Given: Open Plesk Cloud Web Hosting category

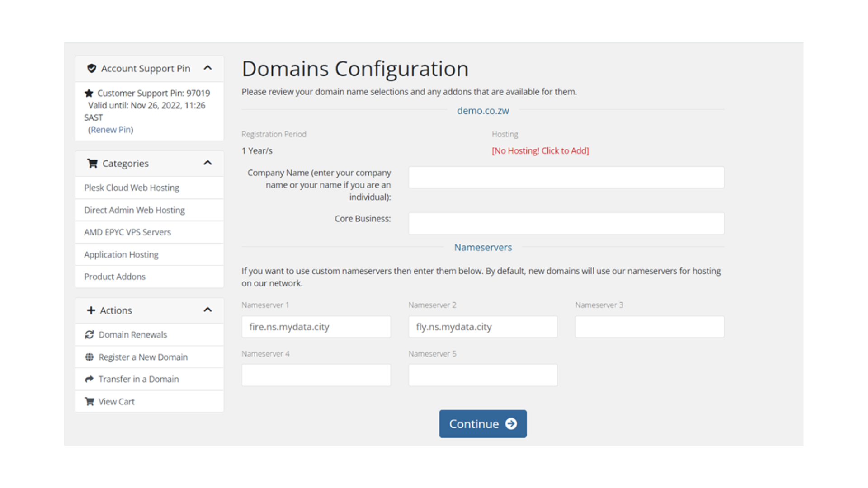Looking at the screenshot, I should tap(150, 188).
